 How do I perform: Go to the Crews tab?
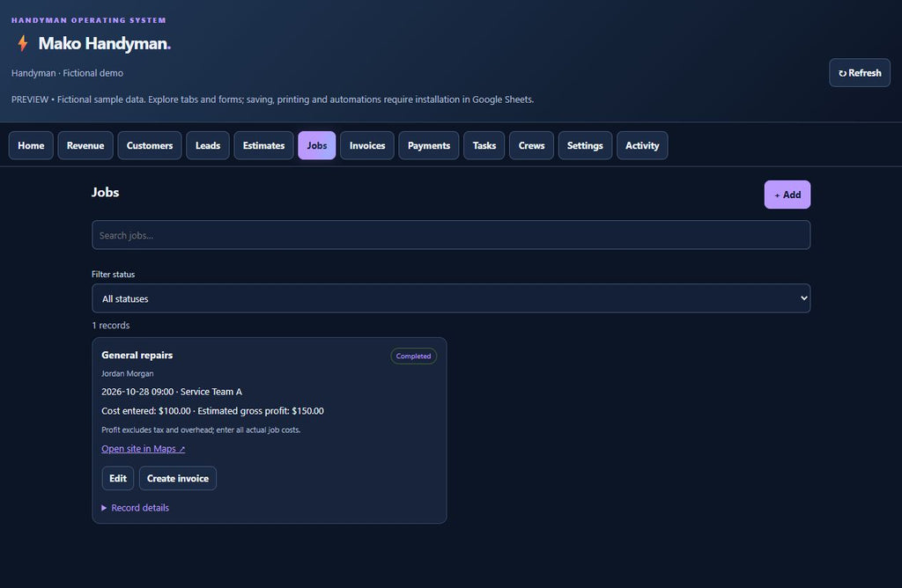pos(531,145)
